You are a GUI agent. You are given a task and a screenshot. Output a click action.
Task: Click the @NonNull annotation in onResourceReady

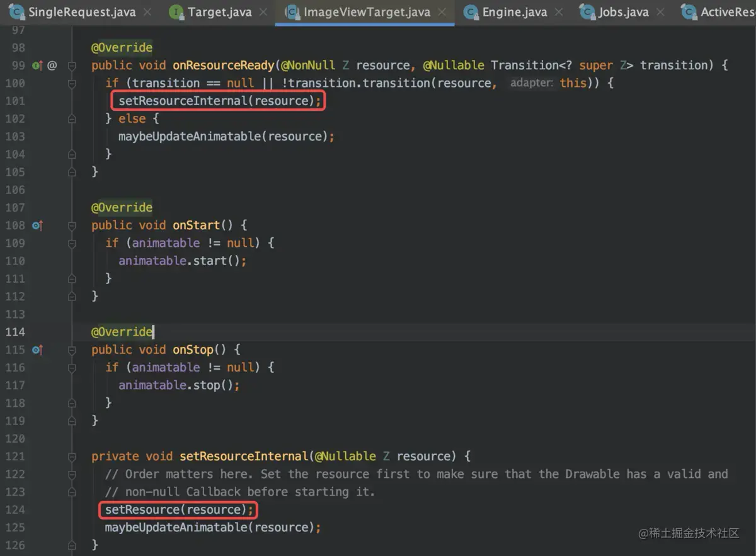(x=309, y=65)
